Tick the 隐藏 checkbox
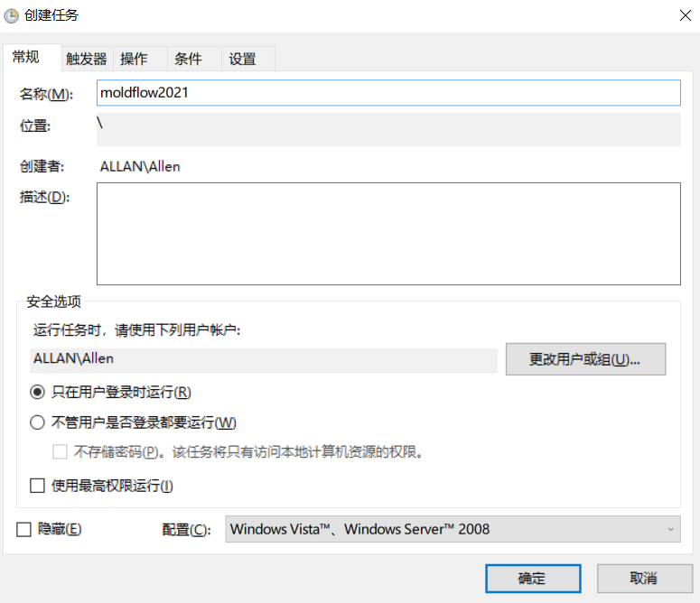The height and width of the screenshot is (603, 700). click(23, 529)
